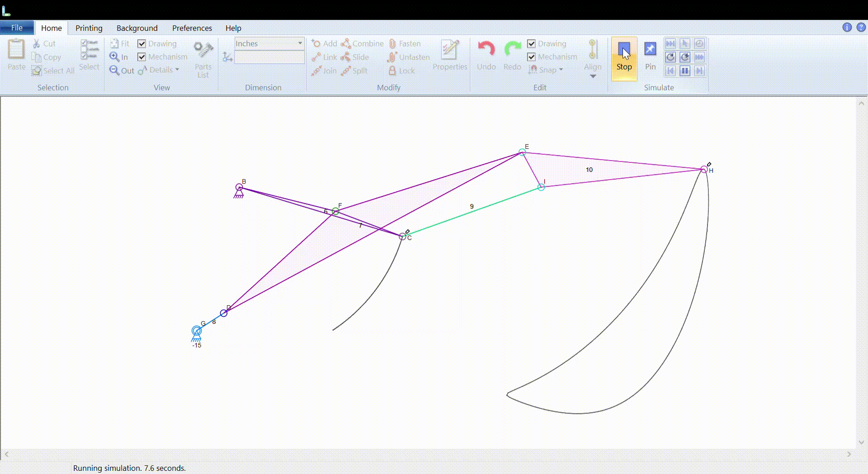This screenshot has height=474, width=868.
Task: Switch to the Printing tab
Action: (x=89, y=28)
